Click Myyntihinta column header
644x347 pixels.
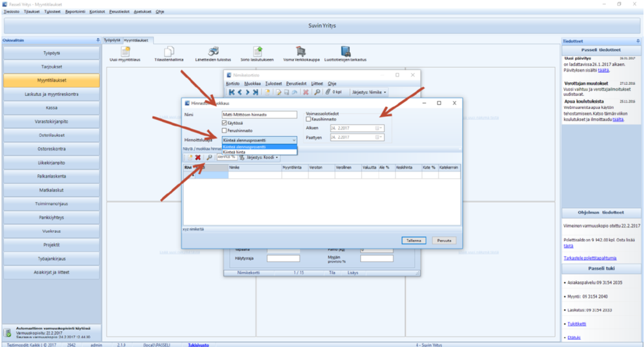(x=295, y=168)
